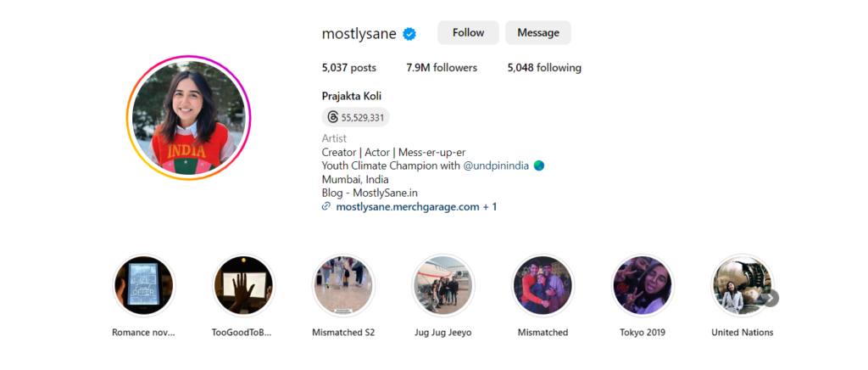Click the link icon beside mostlysane.merchgarage.com
Screen dimensions: 868x370
coord(326,206)
